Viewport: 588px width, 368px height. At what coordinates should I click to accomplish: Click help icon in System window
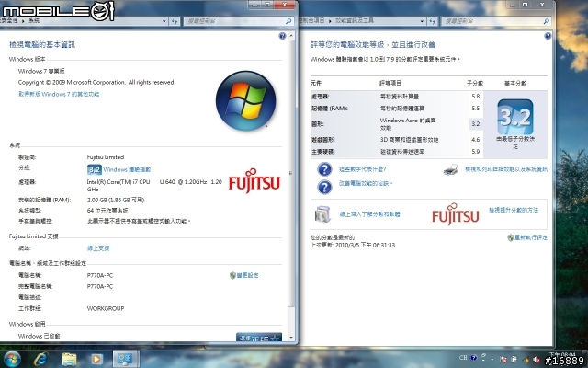(282, 36)
